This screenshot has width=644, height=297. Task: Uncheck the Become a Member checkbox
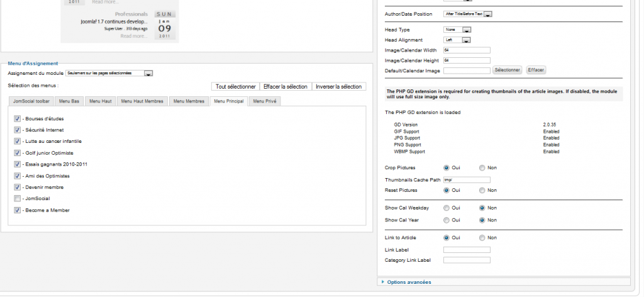point(17,210)
